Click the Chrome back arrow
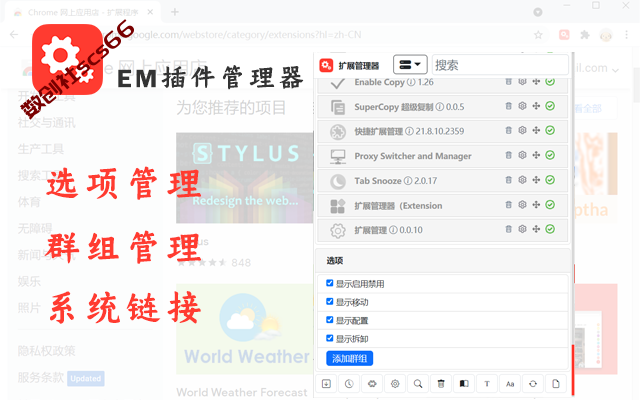 (x=14, y=35)
